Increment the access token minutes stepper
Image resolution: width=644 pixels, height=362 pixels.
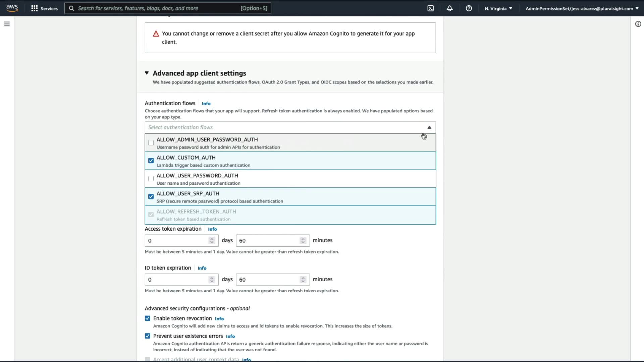pyautogui.click(x=303, y=239)
